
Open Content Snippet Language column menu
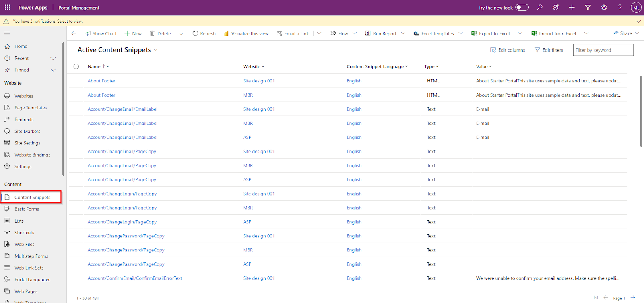pyautogui.click(x=377, y=66)
